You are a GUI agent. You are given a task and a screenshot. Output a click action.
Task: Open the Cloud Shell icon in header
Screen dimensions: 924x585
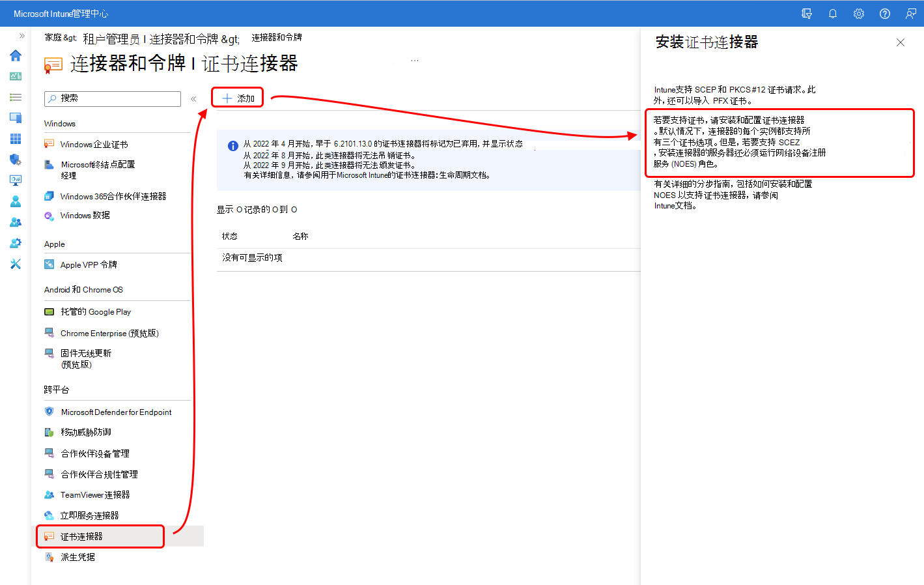[x=807, y=14]
